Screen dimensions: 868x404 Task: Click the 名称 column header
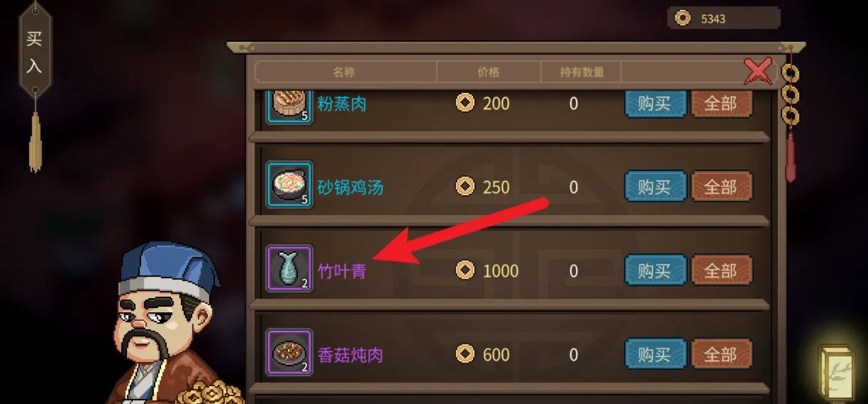pyautogui.click(x=344, y=72)
